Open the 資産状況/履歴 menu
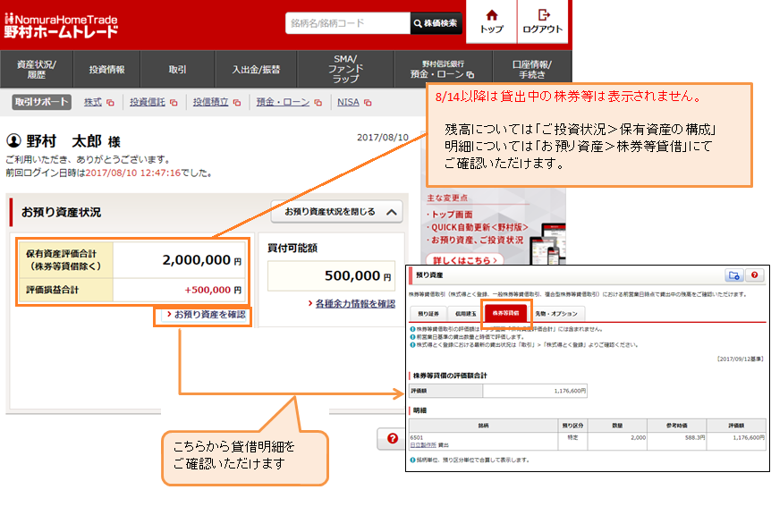771x532 pixels. tap(37, 70)
